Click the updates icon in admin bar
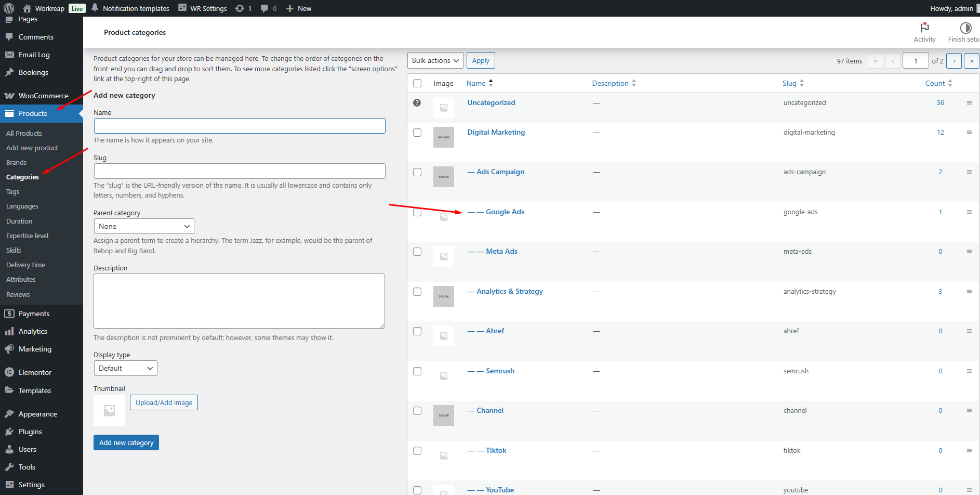Screen dimensions: 980x495 (x=240, y=8)
